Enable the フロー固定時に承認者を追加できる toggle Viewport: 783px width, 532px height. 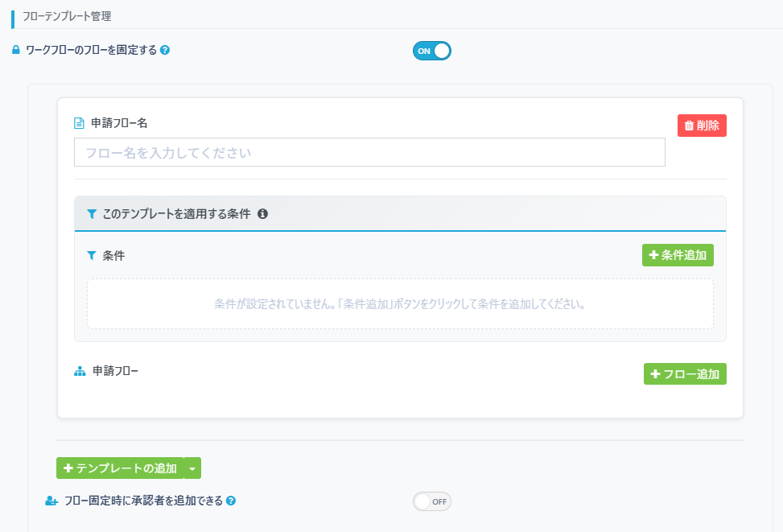[x=434, y=501]
